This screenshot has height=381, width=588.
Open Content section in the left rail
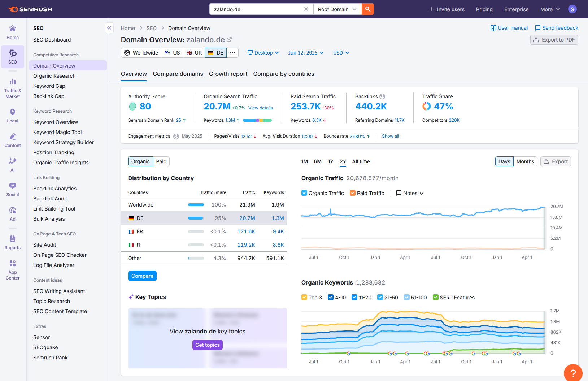[13, 140]
